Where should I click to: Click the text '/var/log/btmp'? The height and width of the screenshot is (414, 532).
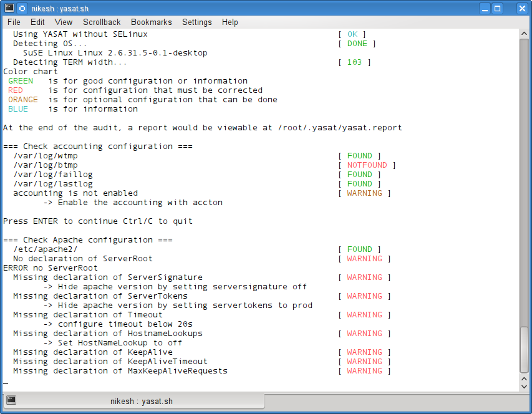(x=46, y=165)
